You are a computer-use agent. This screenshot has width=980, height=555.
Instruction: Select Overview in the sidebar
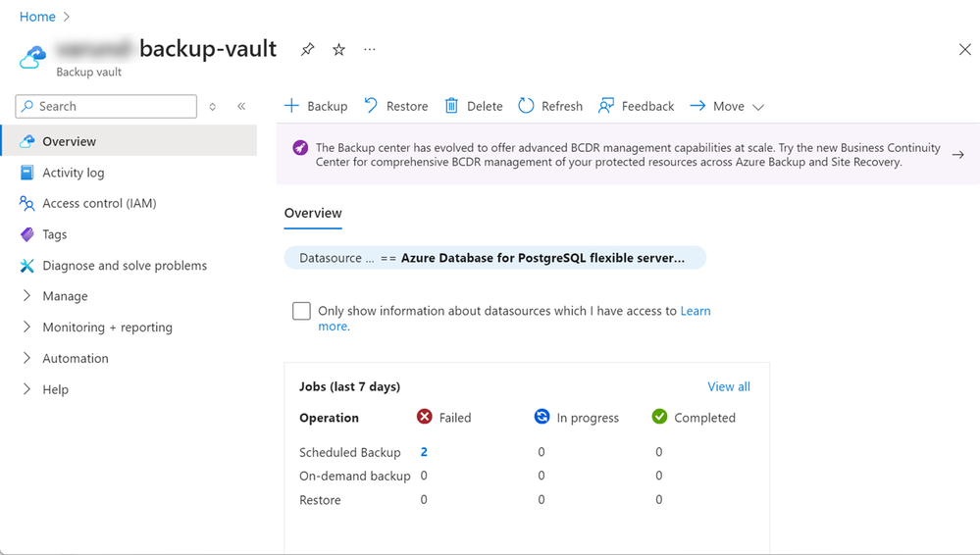click(129, 141)
